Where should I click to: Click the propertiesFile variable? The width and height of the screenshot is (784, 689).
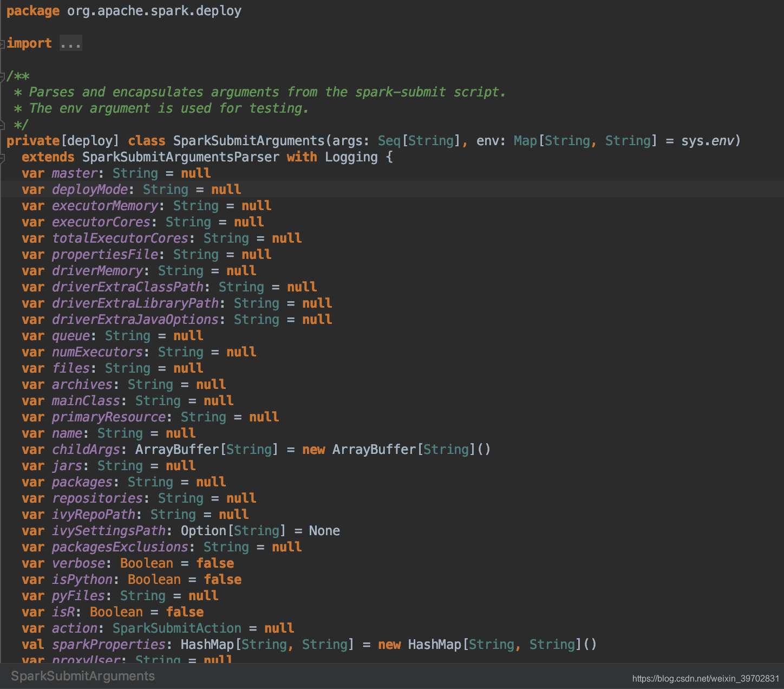[105, 255]
